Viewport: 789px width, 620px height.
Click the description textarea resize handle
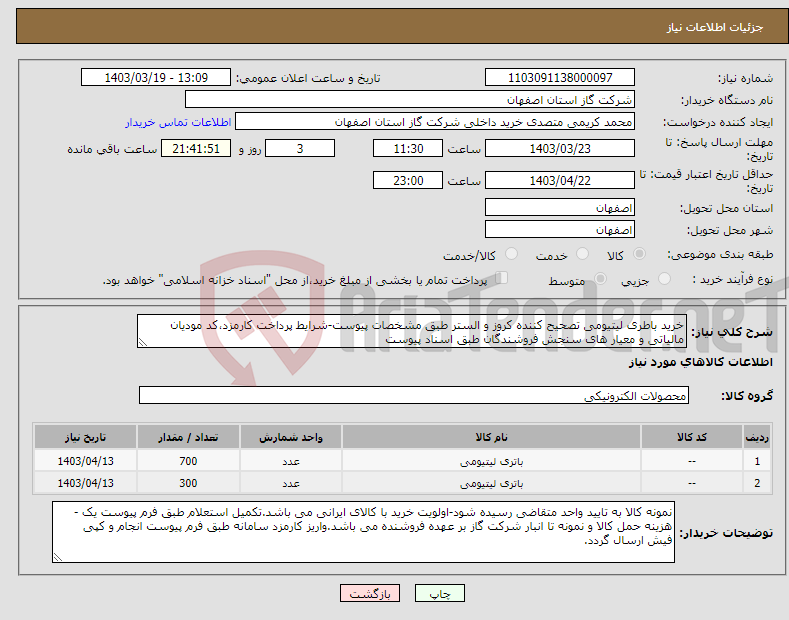(142, 343)
